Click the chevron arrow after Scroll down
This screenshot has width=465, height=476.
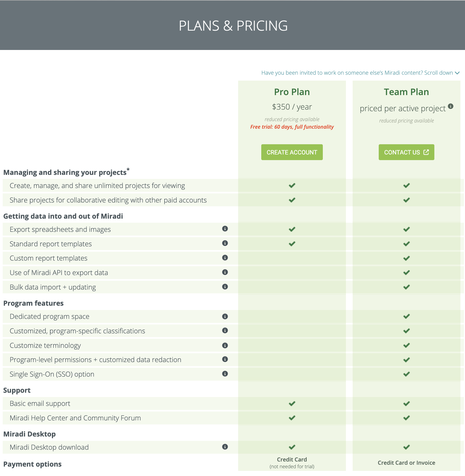coord(457,73)
